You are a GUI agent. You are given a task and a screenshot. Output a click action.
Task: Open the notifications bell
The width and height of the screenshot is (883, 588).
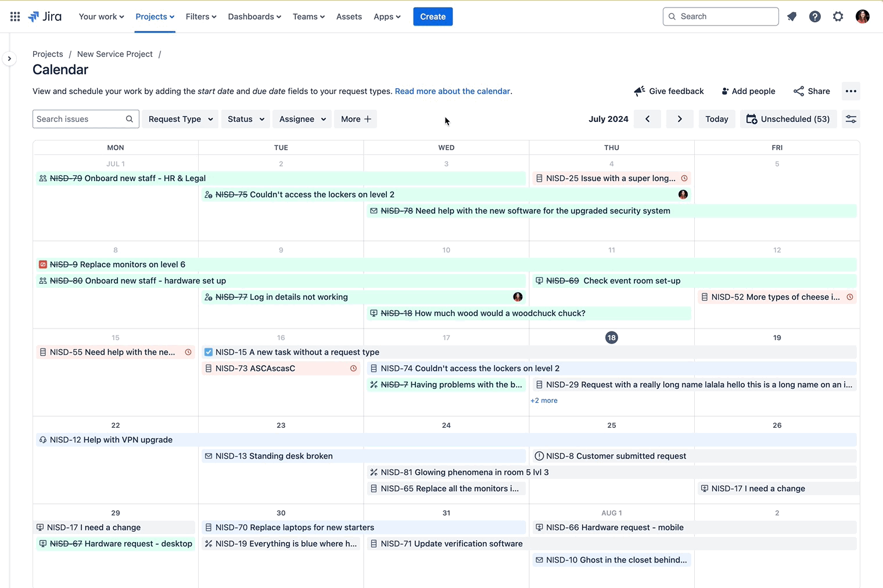(x=792, y=16)
